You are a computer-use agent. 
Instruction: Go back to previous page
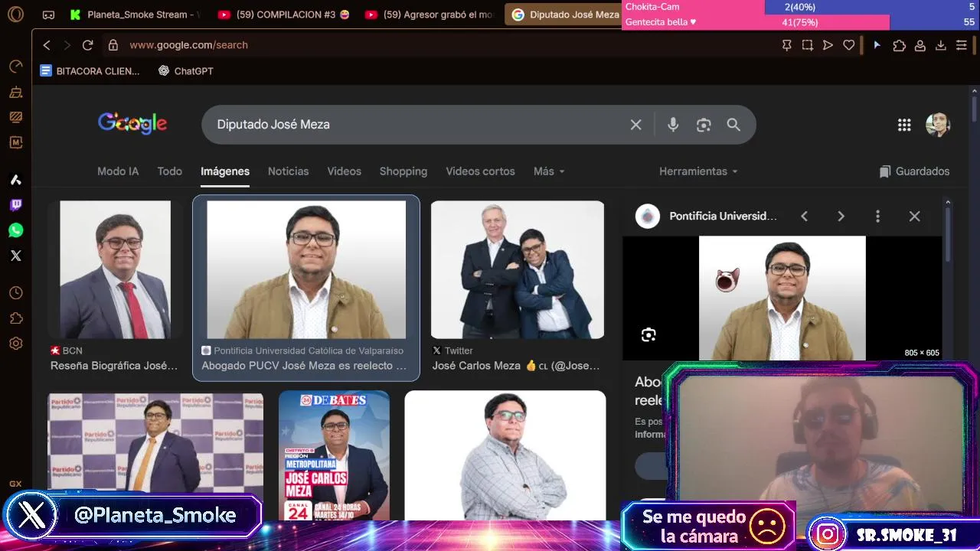[x=47, y=45]
